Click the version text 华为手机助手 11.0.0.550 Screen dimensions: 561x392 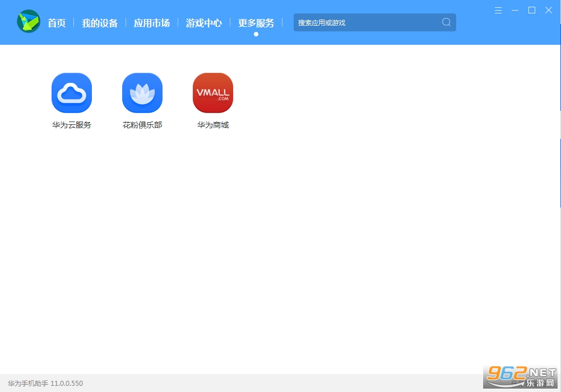(x=45, y=384)
